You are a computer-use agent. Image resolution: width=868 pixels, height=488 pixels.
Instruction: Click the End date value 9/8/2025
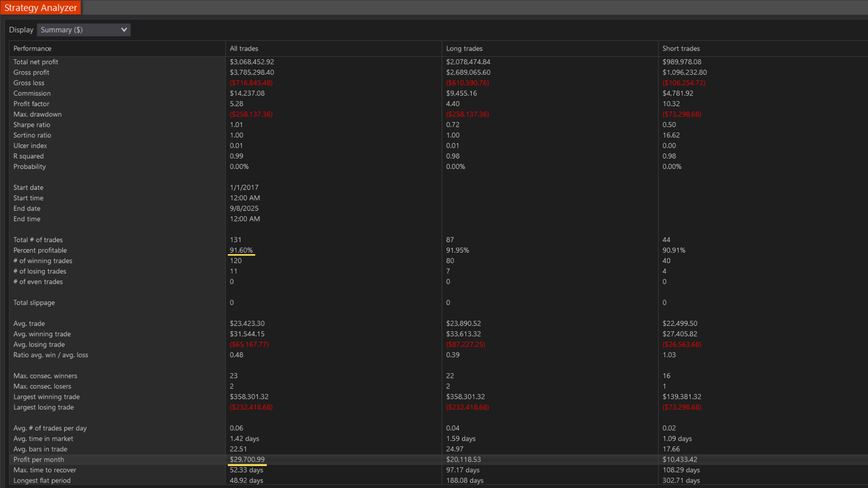click(x=244, y=209)
